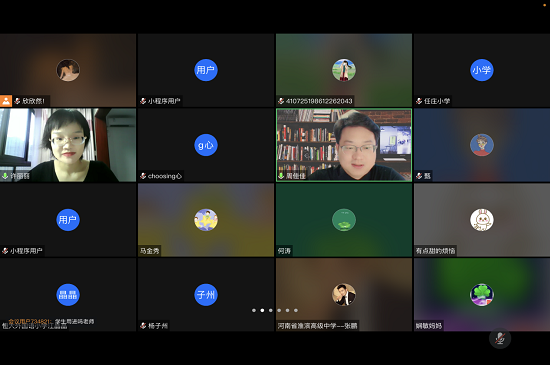Select the 小学 avatar of 任庄小学
This screenshot has height=365, width=550.
point(482,70)
